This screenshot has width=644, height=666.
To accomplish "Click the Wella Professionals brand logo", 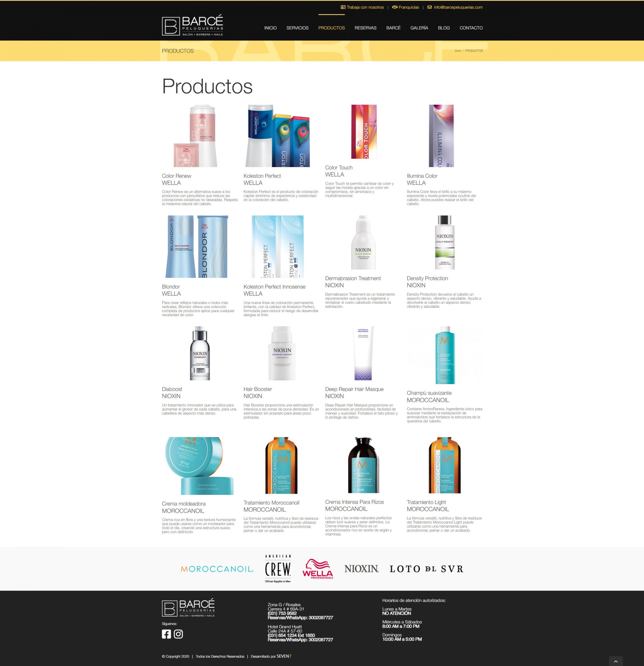I will point(318,569).
